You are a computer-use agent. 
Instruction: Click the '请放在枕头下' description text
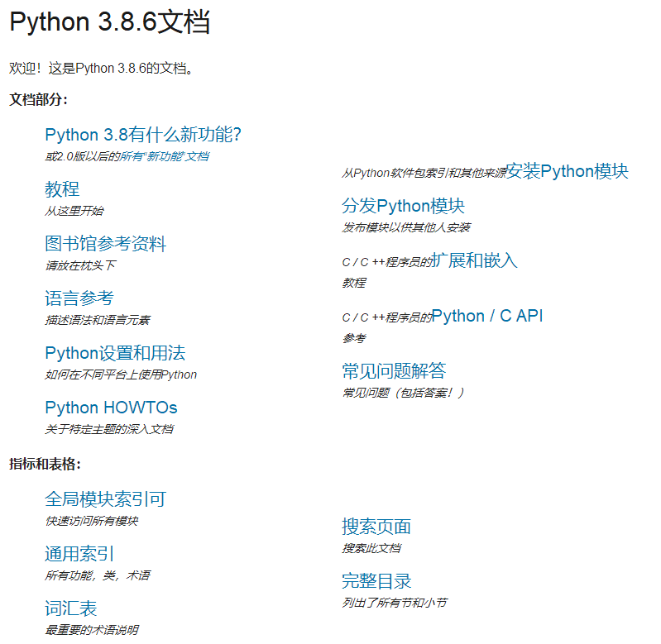[80, 265]
